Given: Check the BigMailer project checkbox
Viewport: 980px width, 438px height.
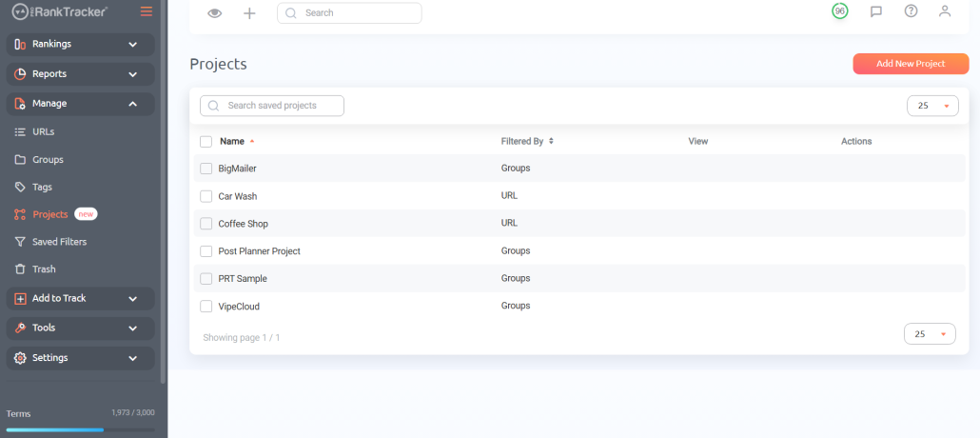Looking at the screenshot, I should pos(206,169).
